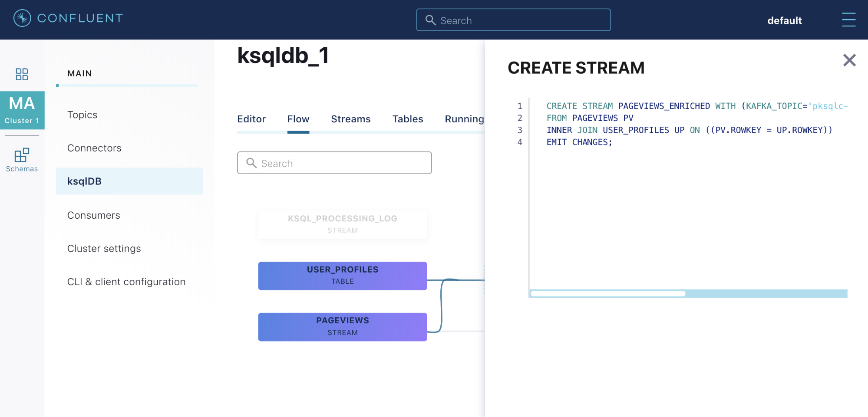Click code line 2 FROM PAGEVIEWS PV
The width and height of the screenshot is (868, 417).
coord(590,118)
